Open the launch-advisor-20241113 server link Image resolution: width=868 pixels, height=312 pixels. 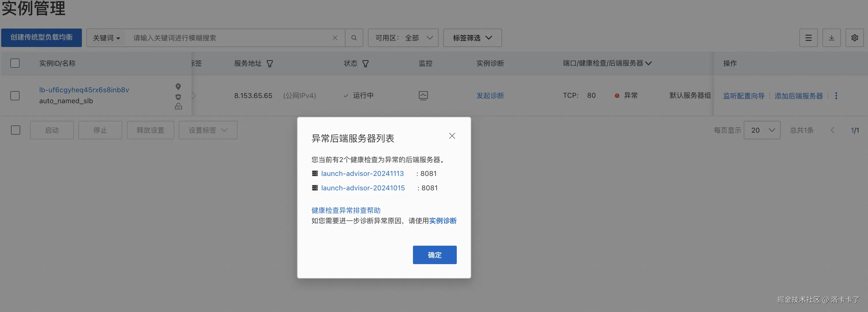(362, 174)
